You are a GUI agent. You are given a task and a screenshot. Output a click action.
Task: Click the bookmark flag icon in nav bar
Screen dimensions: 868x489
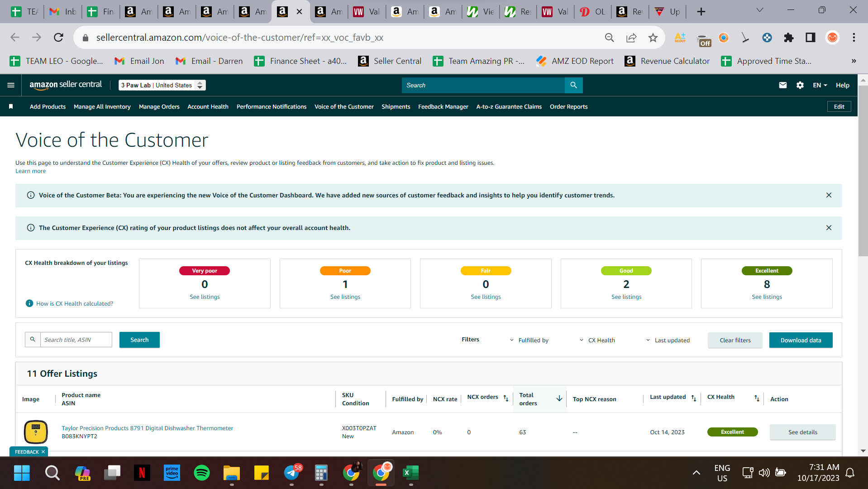point(11,106)
